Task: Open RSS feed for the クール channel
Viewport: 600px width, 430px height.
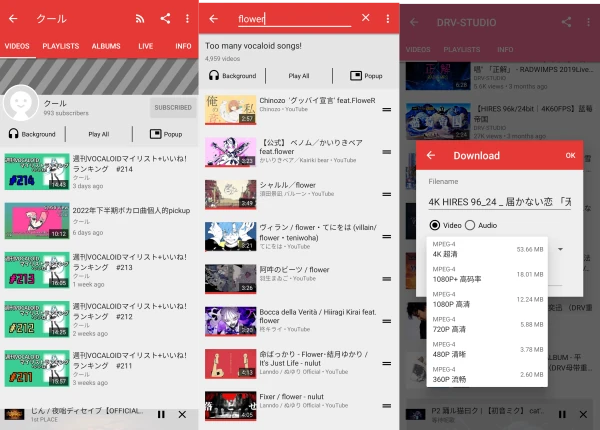Action: 140,18
